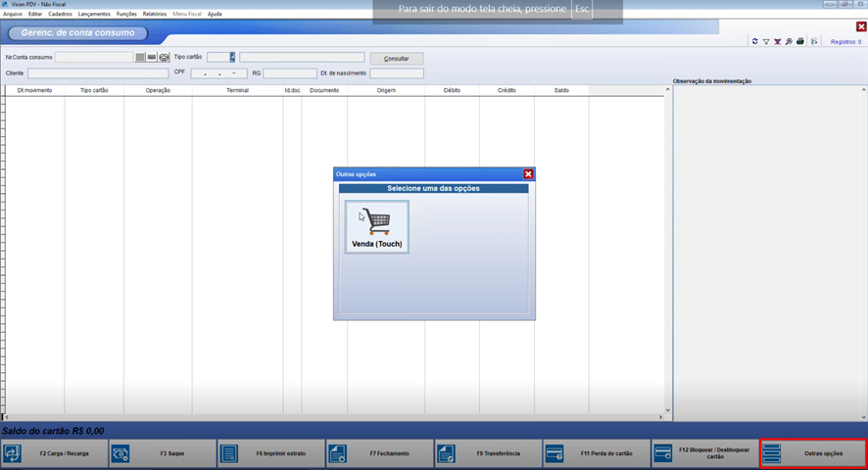Click the Crédito column header
868x470 pixels.
pyautogui.click(x=507, y=90)
